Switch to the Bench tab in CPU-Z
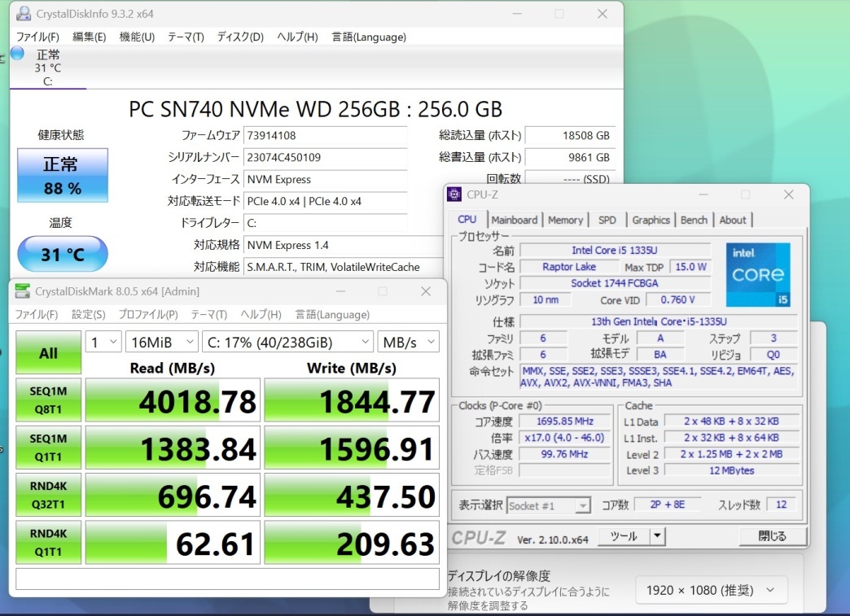 coord(694,220)
